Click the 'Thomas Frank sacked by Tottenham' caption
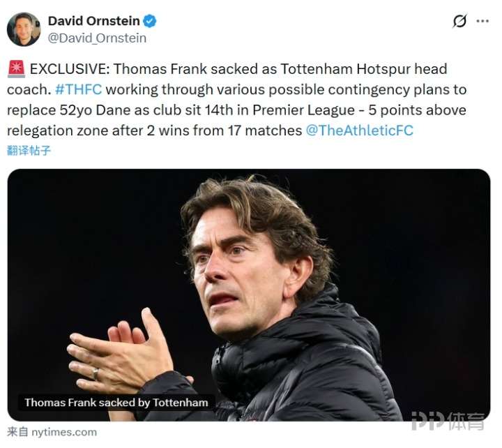The image size is (502, 448). [116, 403]
